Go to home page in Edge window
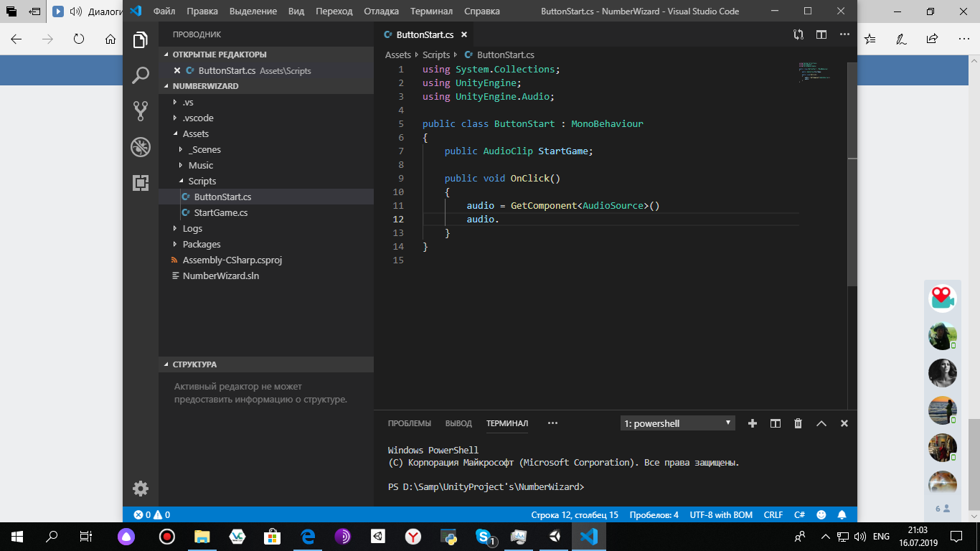980x551 pixels. (110, 39)
